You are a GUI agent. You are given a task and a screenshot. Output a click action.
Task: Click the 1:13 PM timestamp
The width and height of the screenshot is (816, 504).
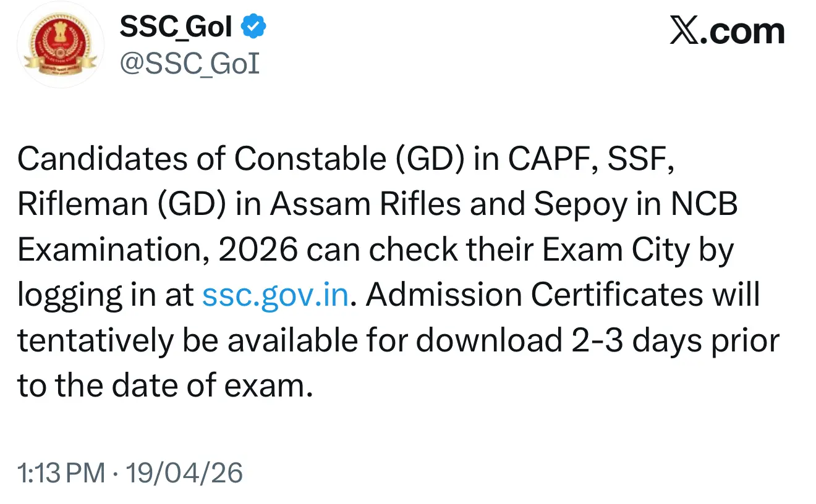click(x=61, y=474)
